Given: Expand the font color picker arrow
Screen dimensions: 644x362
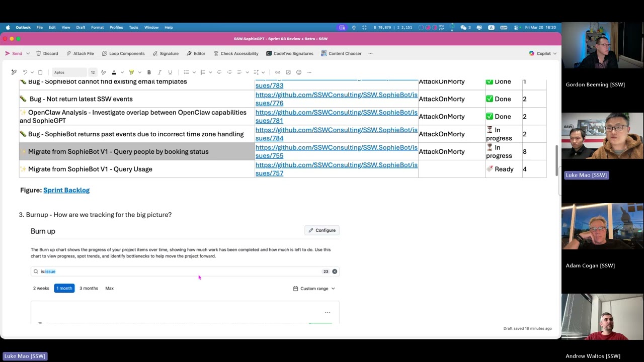Looking at the screenshot, I should point(122,72).
